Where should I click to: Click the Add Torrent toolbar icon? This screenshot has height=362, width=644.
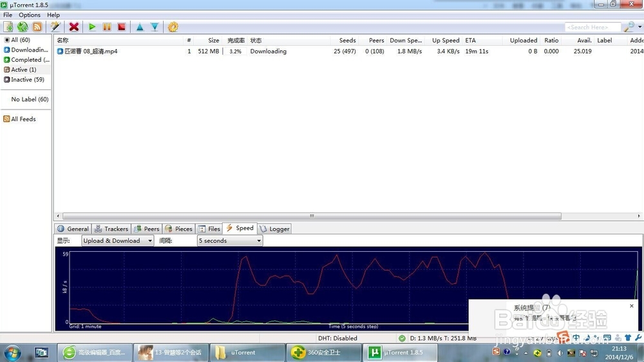8,27
